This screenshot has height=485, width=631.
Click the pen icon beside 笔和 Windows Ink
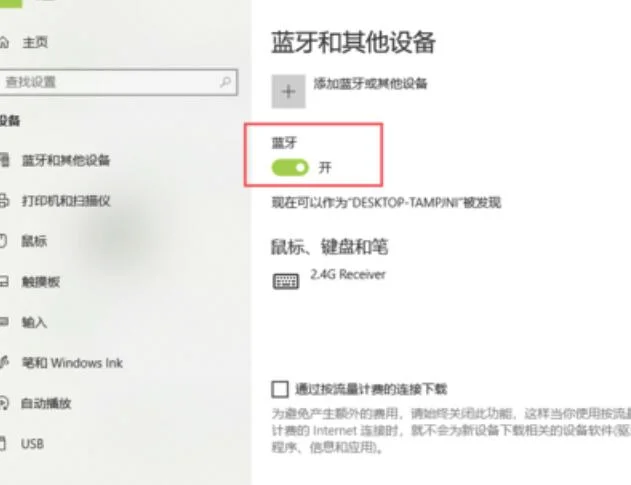click(4, 362)
